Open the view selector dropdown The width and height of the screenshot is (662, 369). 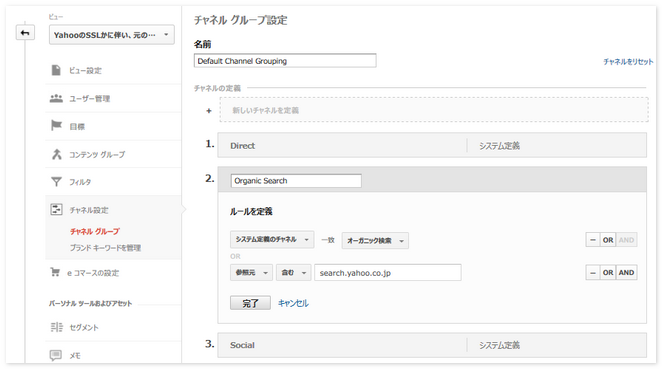pos(112,35)
